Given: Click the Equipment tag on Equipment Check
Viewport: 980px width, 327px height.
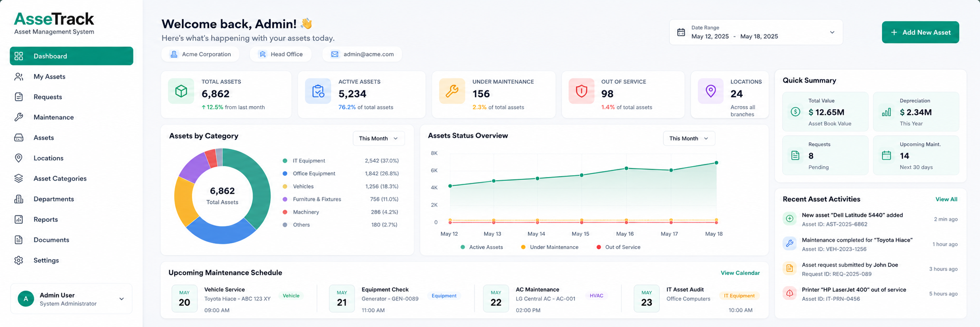Looking at the screenshot, I should 444,296.
